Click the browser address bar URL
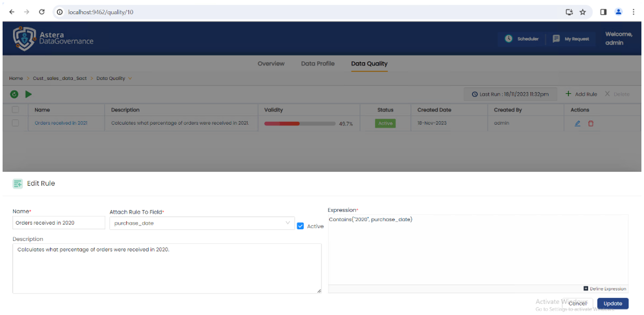This screenshot has width=644, height=315. tap(101, 12)
